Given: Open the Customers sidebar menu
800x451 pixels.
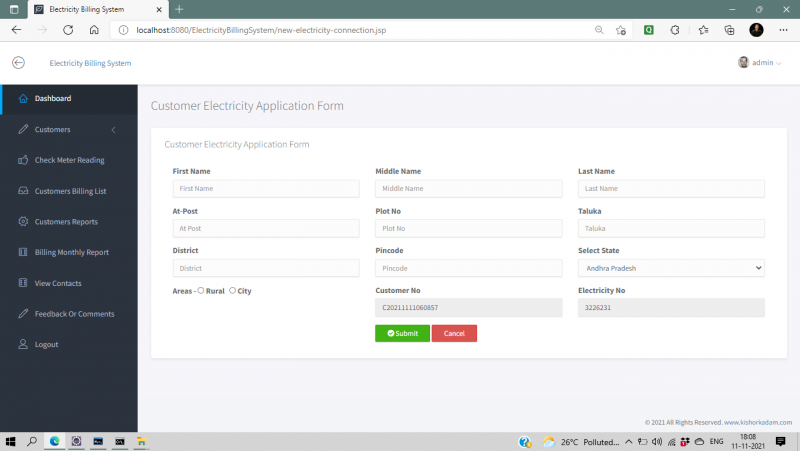Looking at the screenshot, I should tap(69, 130).
